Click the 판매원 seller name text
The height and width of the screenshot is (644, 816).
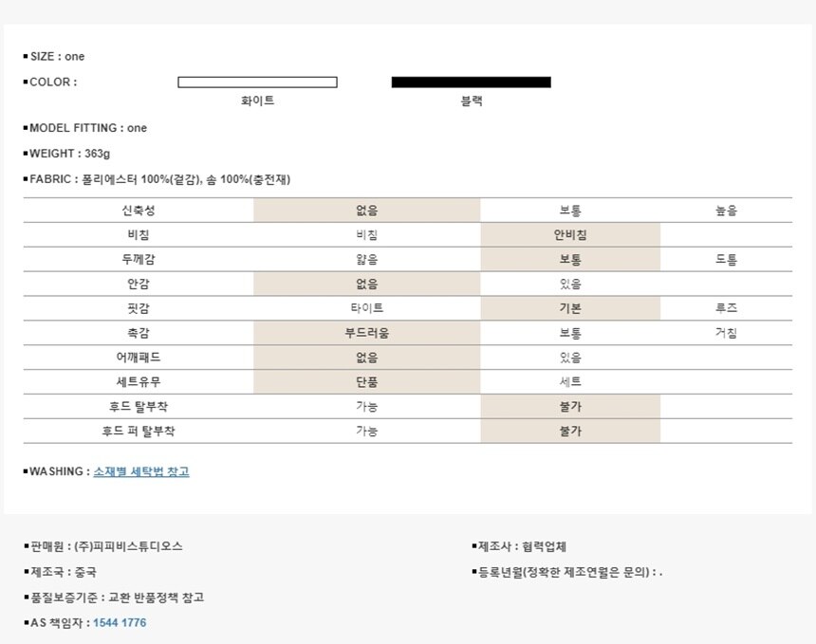click(x=106, y=546)
